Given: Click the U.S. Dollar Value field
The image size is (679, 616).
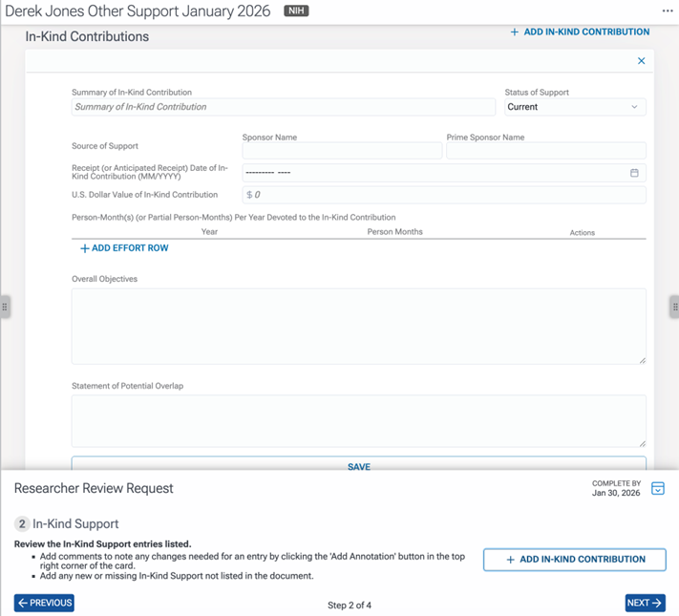Looking at the screenshot, I should (x=444, y=195).
